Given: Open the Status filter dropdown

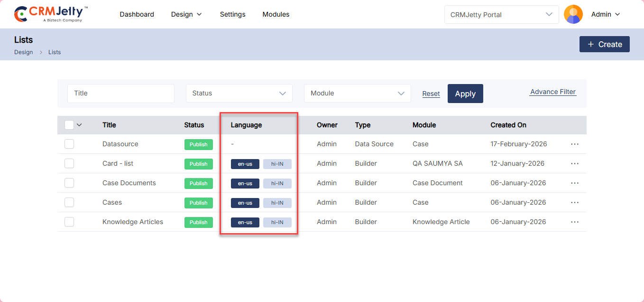Looking at the screenshot, I should pyautogui.click(x=239, y=94).
